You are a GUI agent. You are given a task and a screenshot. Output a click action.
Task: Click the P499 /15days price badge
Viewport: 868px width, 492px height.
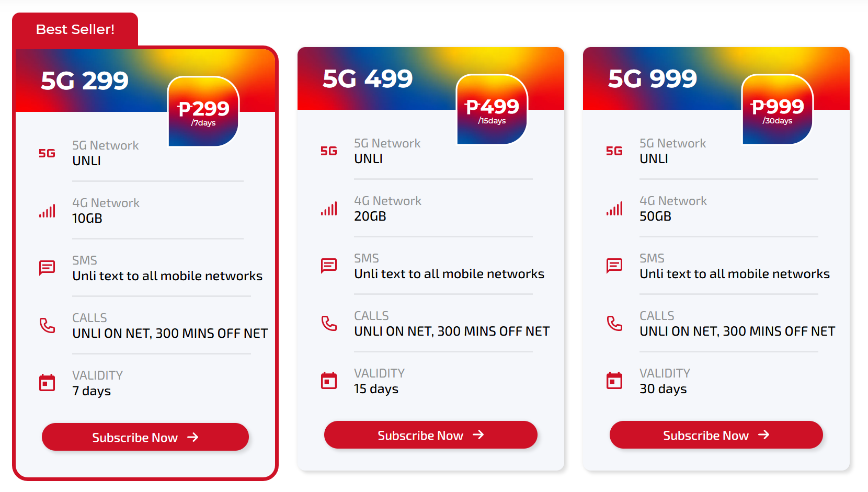click(492, 109)
